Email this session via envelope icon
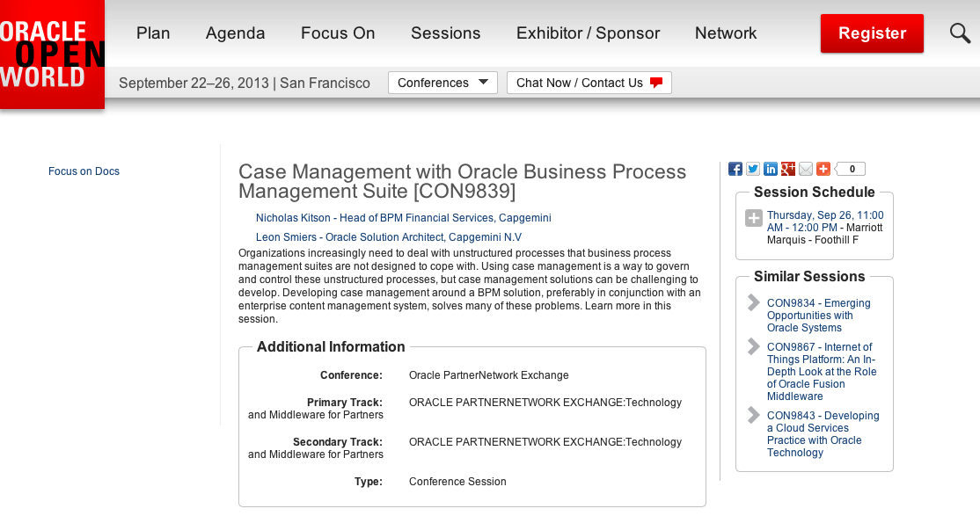 point(806,169)
